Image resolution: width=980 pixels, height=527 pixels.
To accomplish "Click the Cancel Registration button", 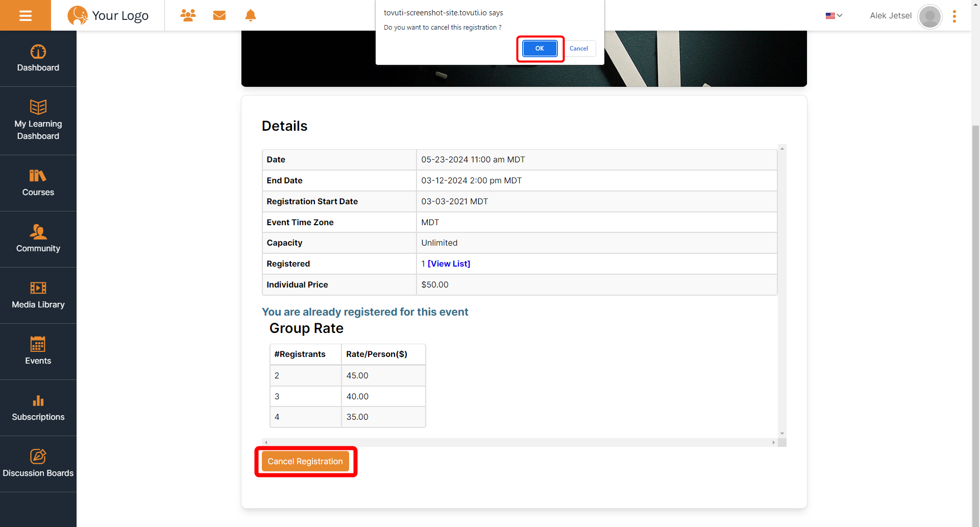I will coord(305,461).
